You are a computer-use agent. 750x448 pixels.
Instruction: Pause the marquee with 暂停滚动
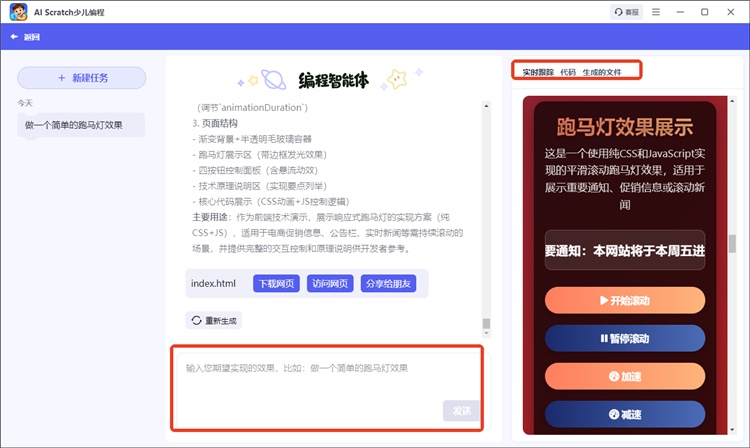tap(625, 339)
